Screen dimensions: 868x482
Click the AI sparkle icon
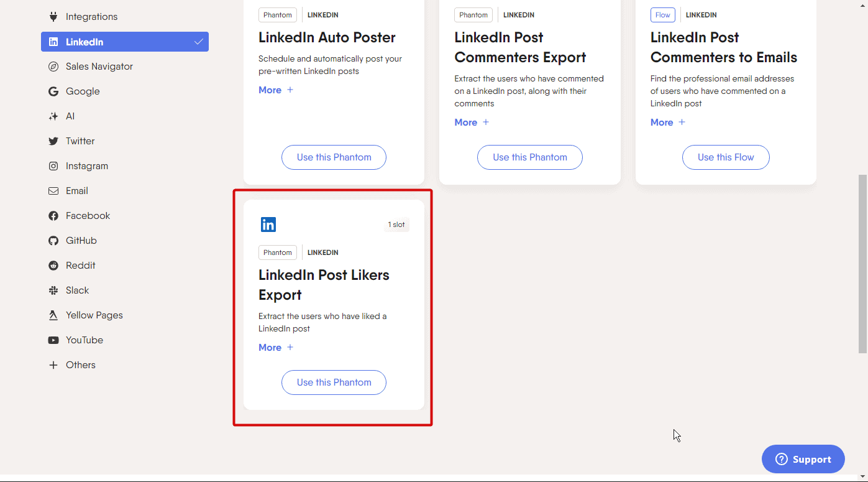pyautogui.click(x=53, y=116)
